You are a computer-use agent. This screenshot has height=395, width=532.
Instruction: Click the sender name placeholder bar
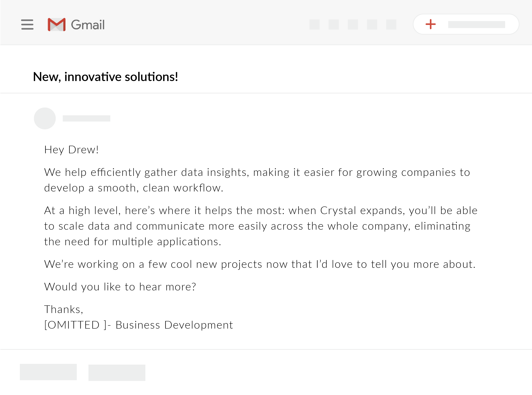pyautogui.click(x=86, y=118)
